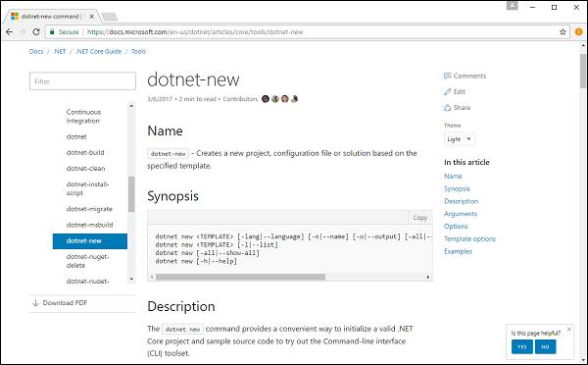
Task: Open dotnet-migrate in the sidebar
Action: coord(89,209)
